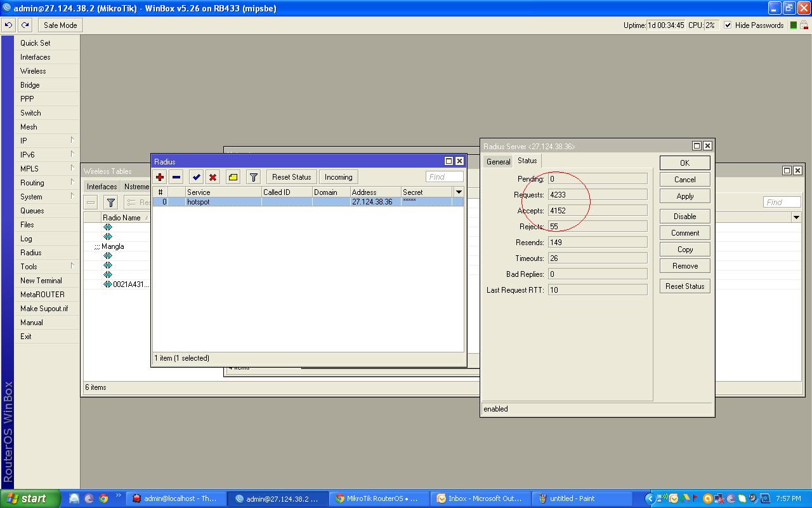
Task: Disable the Radius entry with the red X
Action: pyautogui.click(x=213, y=177)
